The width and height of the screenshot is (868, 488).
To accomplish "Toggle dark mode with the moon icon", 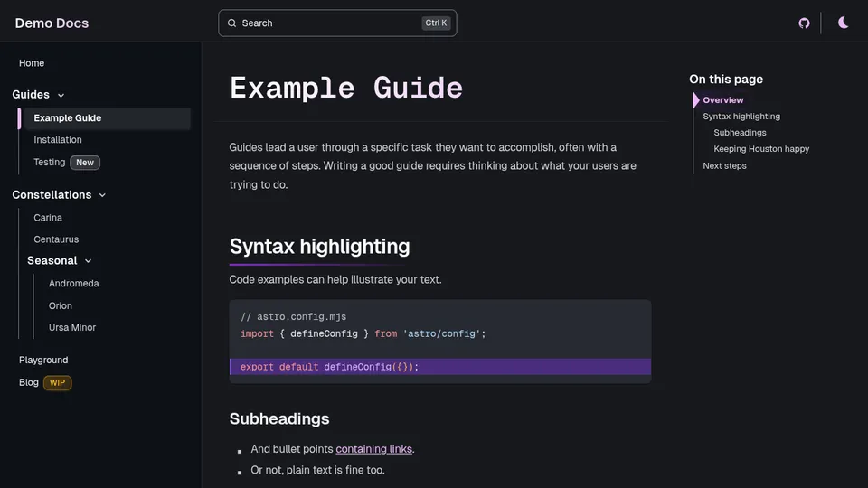I will click(843, 23).
